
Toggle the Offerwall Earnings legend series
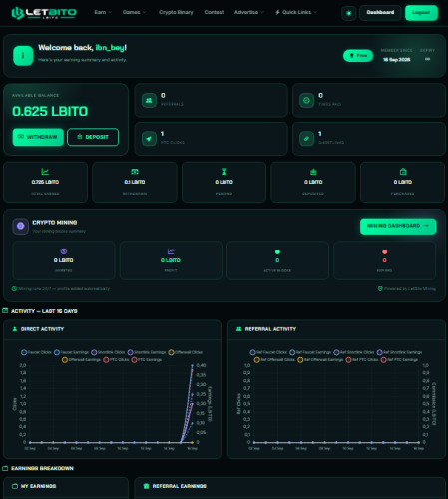point(81,360)
